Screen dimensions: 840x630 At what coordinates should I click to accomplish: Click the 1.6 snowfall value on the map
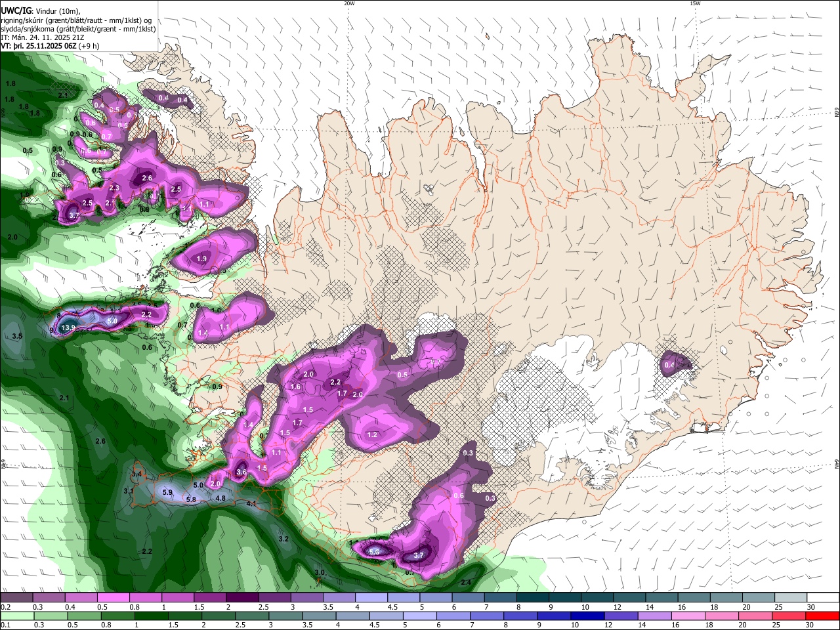coord(295,387)
